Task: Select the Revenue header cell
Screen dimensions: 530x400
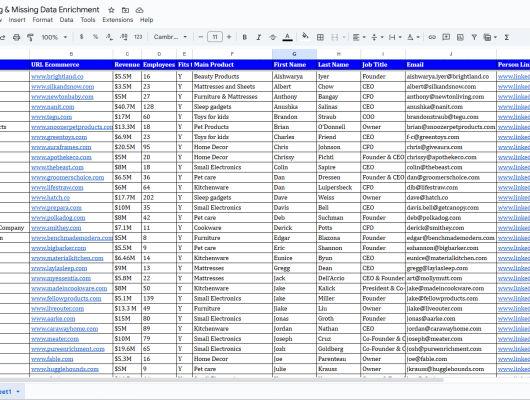Action: [x=127, y=65]
